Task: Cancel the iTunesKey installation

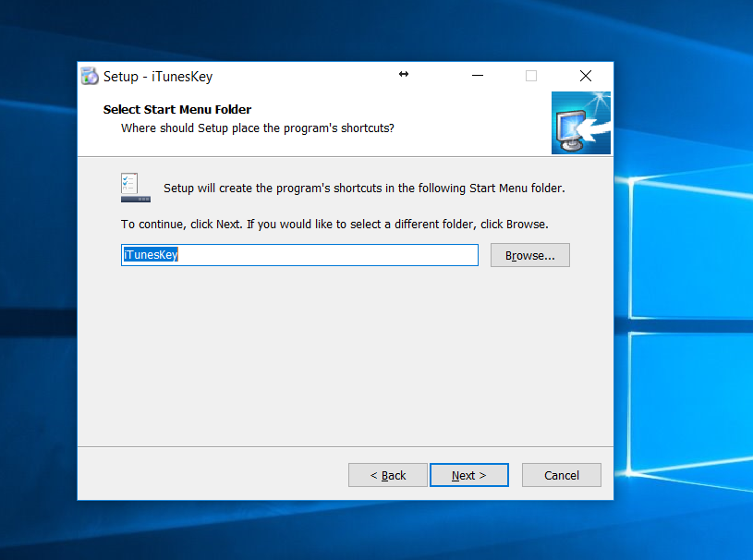Action: [561, 474]
